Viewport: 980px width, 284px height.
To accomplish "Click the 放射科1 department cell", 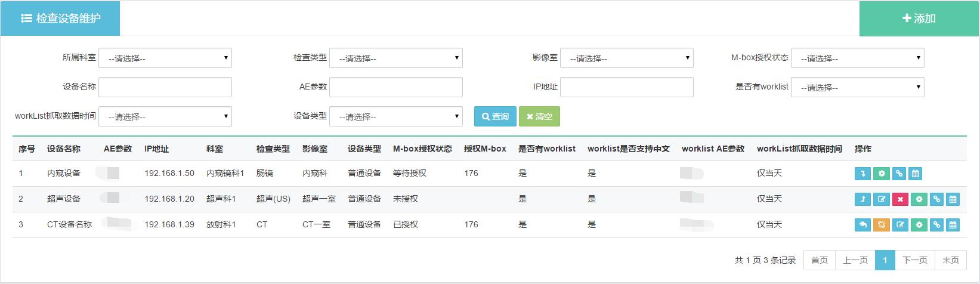I will (x=221, y=224).
